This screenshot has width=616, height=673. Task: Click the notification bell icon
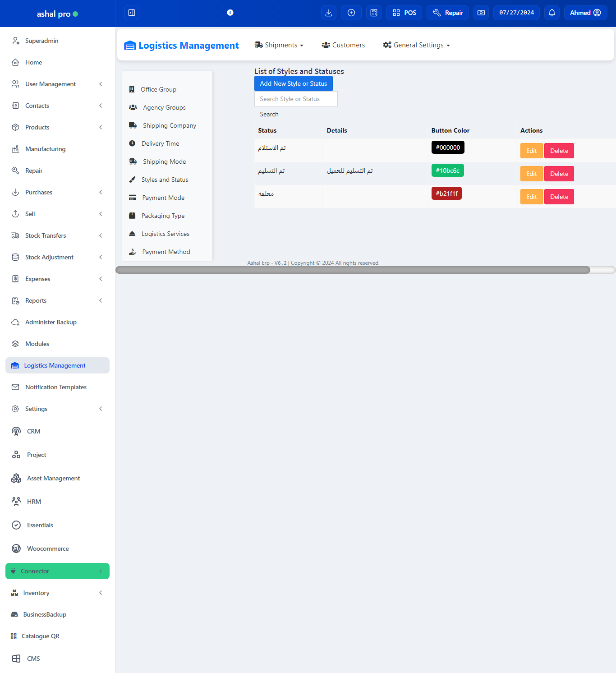552,13
